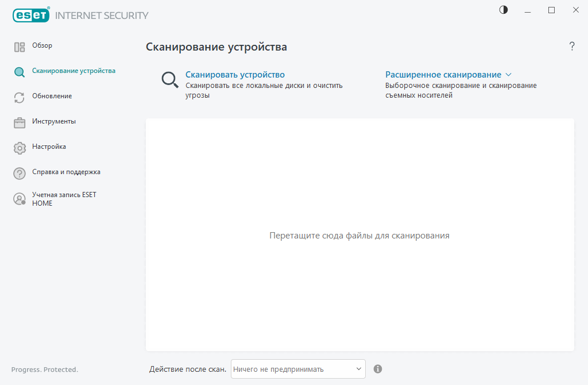Click the Действие после скан. label
The image size is (588, 385).
point(188,369)
